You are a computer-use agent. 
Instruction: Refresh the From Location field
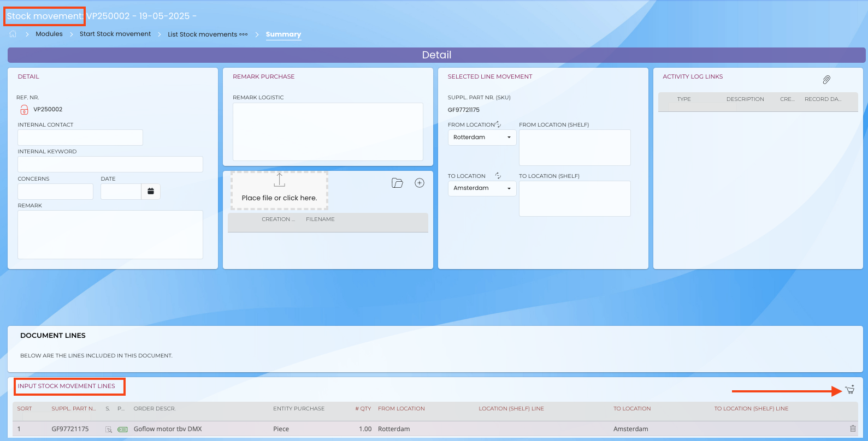pos(498,124)
